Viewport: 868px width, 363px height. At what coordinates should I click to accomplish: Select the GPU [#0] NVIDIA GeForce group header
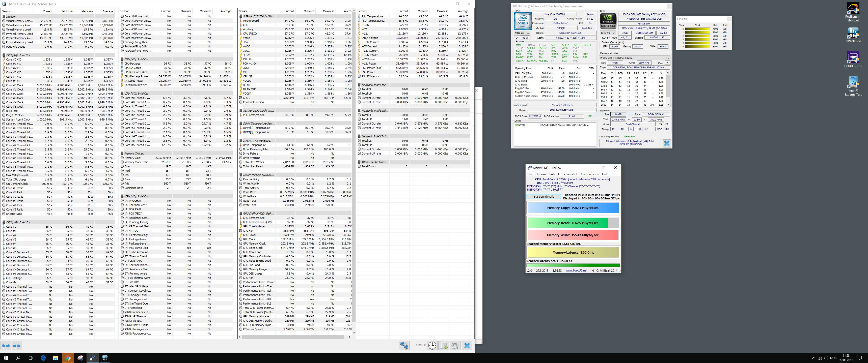[x=295, y=214]
